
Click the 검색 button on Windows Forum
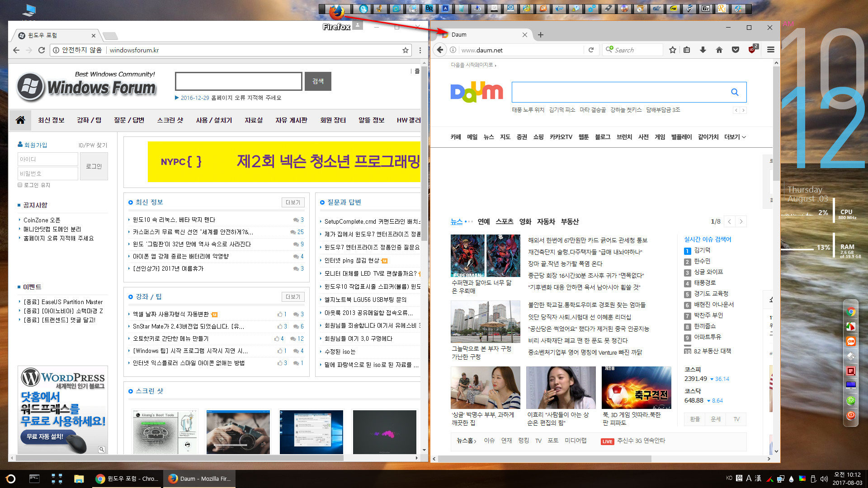click(318, 81)
